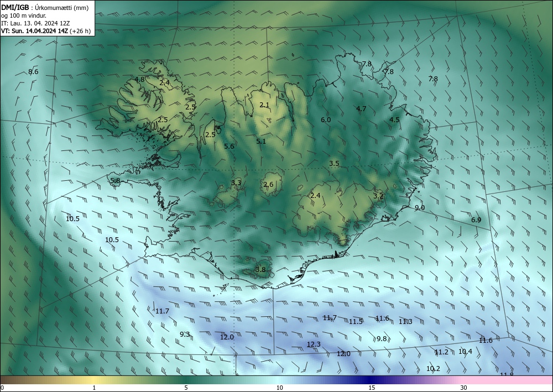Screen dimensions: 553x392
Task: Click the color scale tick label 10
Action: (279, 388)
